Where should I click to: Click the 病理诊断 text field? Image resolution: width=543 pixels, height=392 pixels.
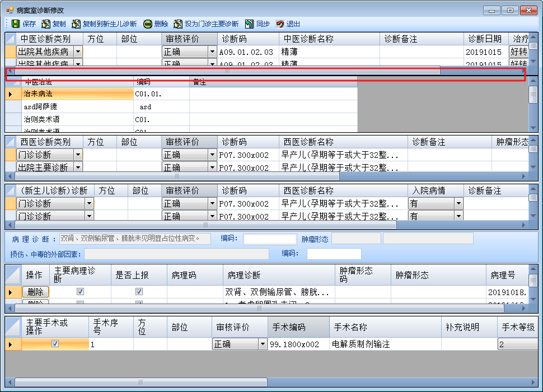pyautogui.click(x=135, y=239)
